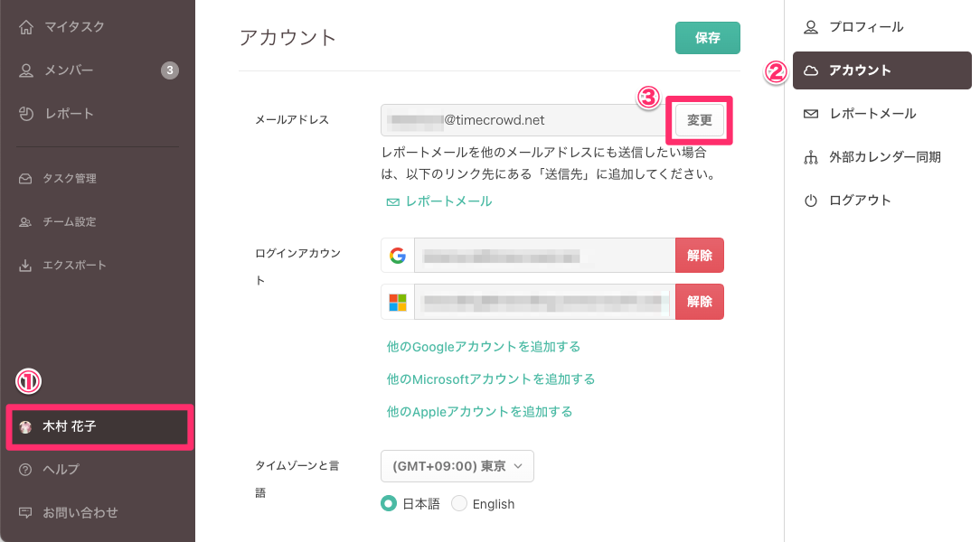Select the English language radio button
Image resolution: width=980 pixels, height=542 pixels.
click(x=459, y=504)
